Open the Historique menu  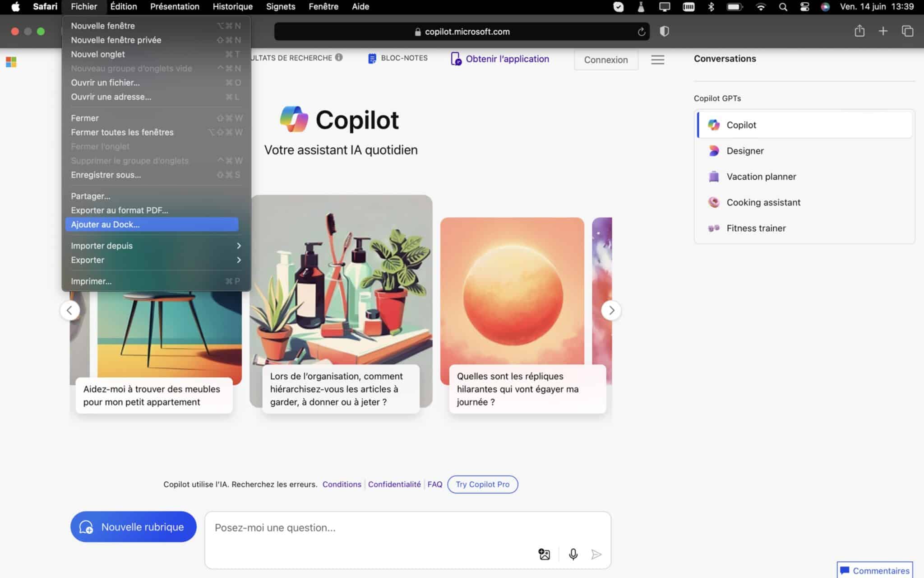[x=232, y=7]
